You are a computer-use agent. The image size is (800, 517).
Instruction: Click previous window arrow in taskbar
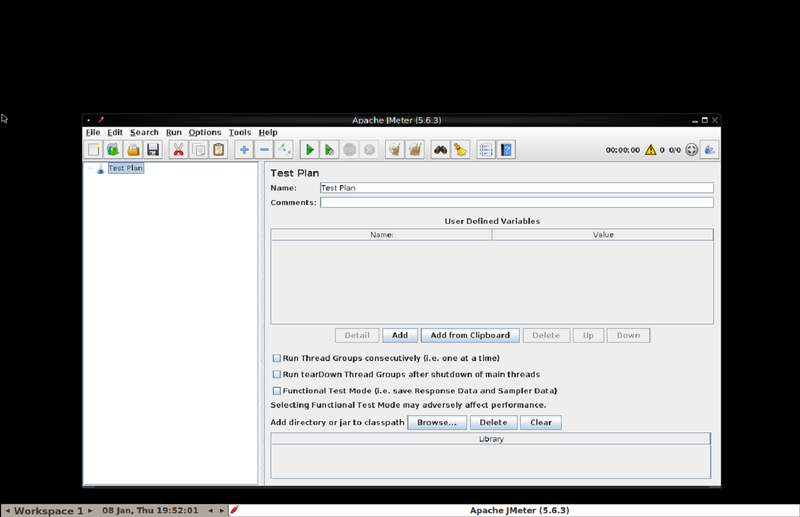click(x=210, y=510)
